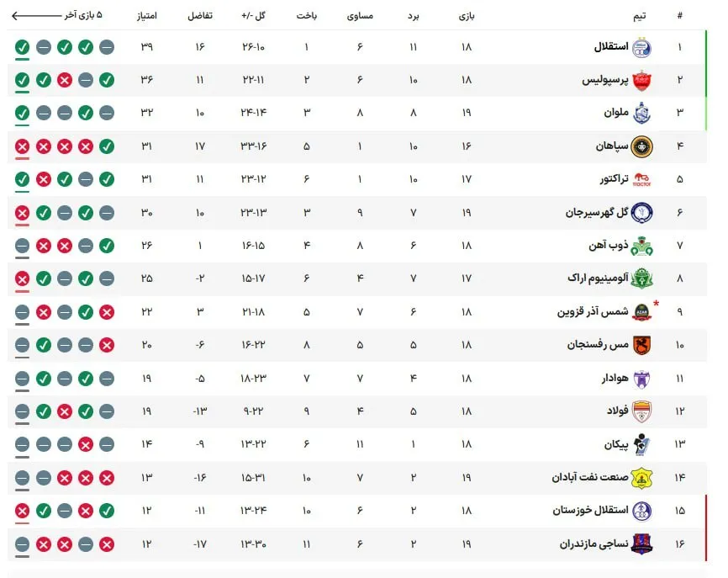Click the Esteghlal club logo

click(642, 47)
